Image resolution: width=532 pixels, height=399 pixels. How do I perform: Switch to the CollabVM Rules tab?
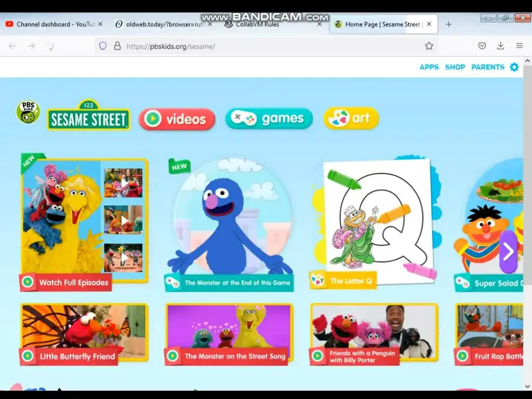click(x=273, y=24)
